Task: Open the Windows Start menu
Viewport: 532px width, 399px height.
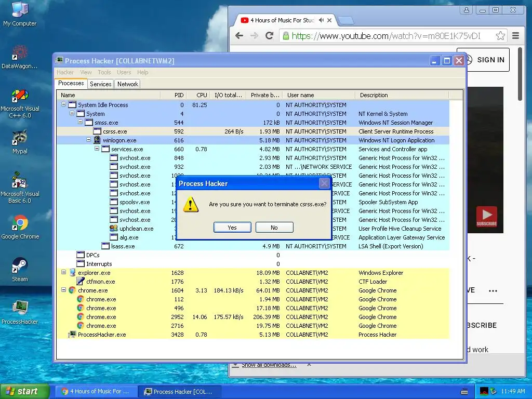Action: coord(25,391)
